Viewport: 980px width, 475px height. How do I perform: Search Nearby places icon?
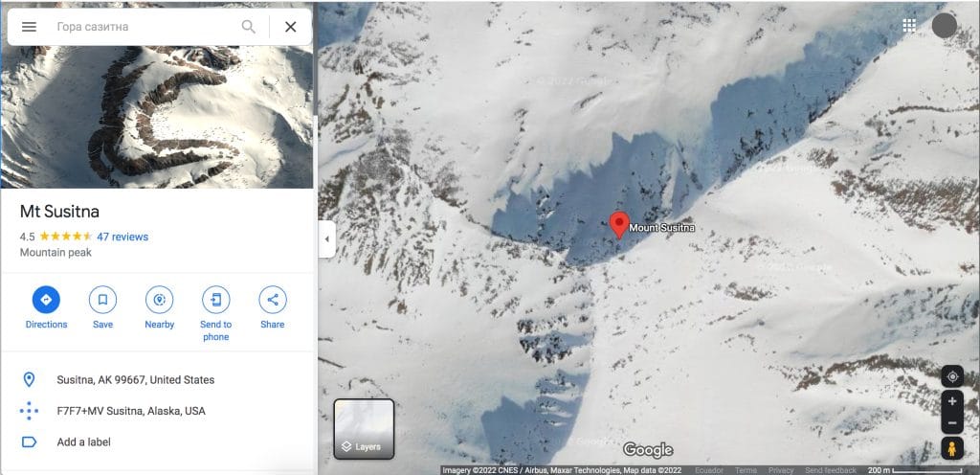coord(160,300)
